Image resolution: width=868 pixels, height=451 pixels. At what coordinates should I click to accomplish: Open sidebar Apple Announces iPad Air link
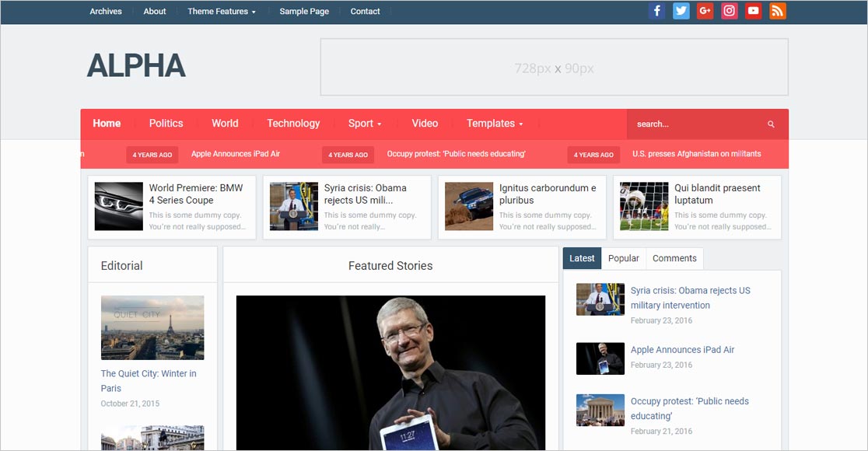tap(683, 350)
